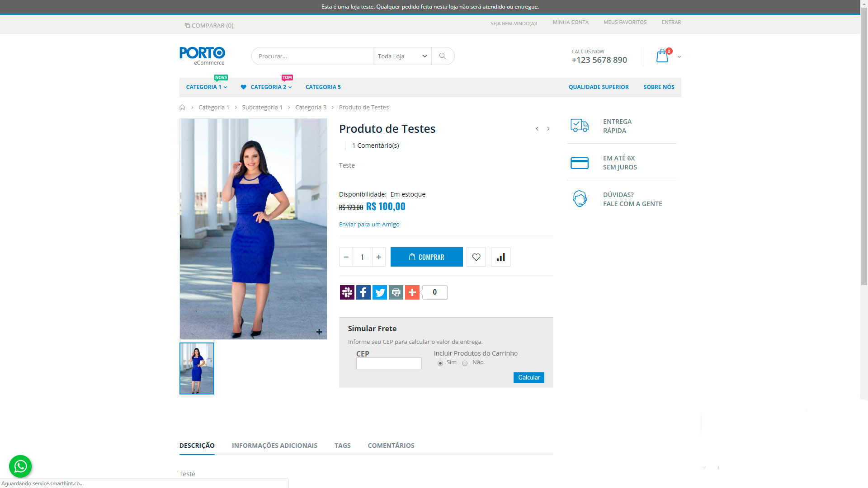868x488 pixels.
Task: Select Não radio for cart products
Action: pos(465,363)
